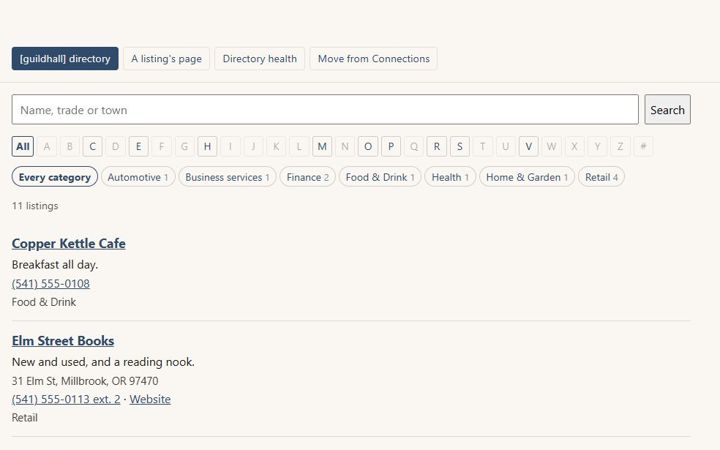This screenshot has width=720, height=450.
Task: Open the Elm Street Books listing
Action: (63, 341)
